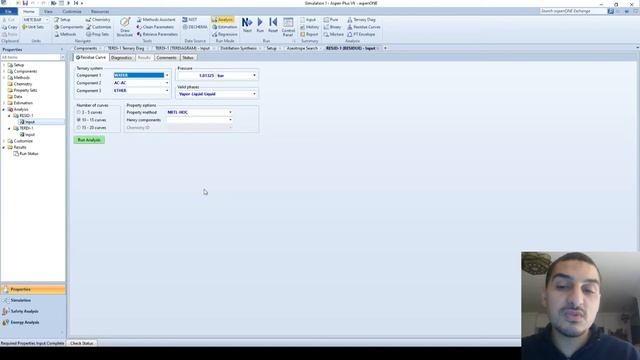Viewport: 640px width, 360px height.
Task: Open Henry components dropdown
Action: [x=230, y=120]
